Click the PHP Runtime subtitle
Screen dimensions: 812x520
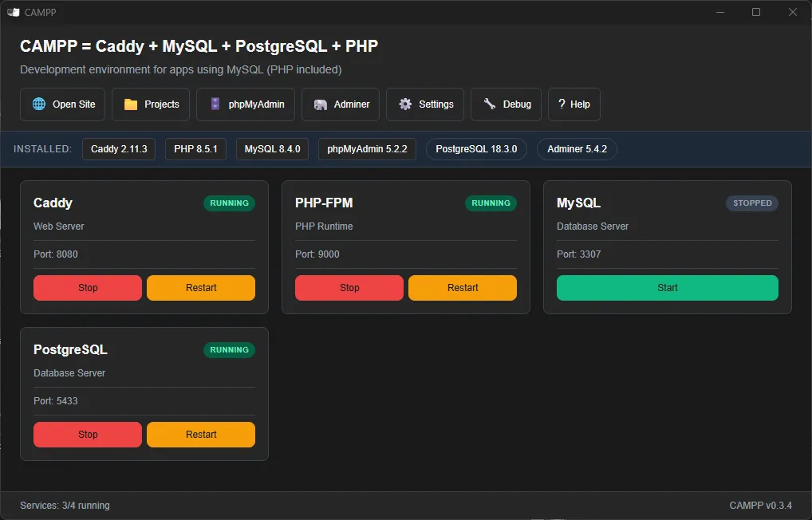[324, 227]
